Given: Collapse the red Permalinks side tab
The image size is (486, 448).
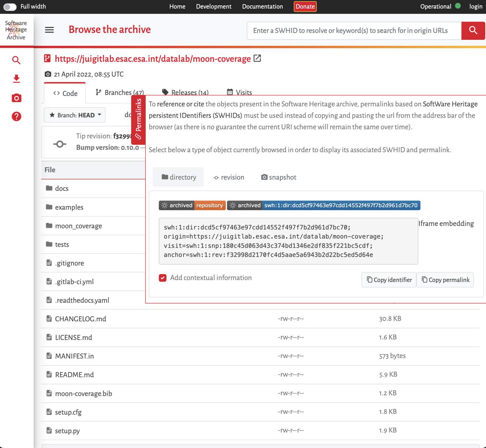Looking at the screenshot, I should click(138, 119).
